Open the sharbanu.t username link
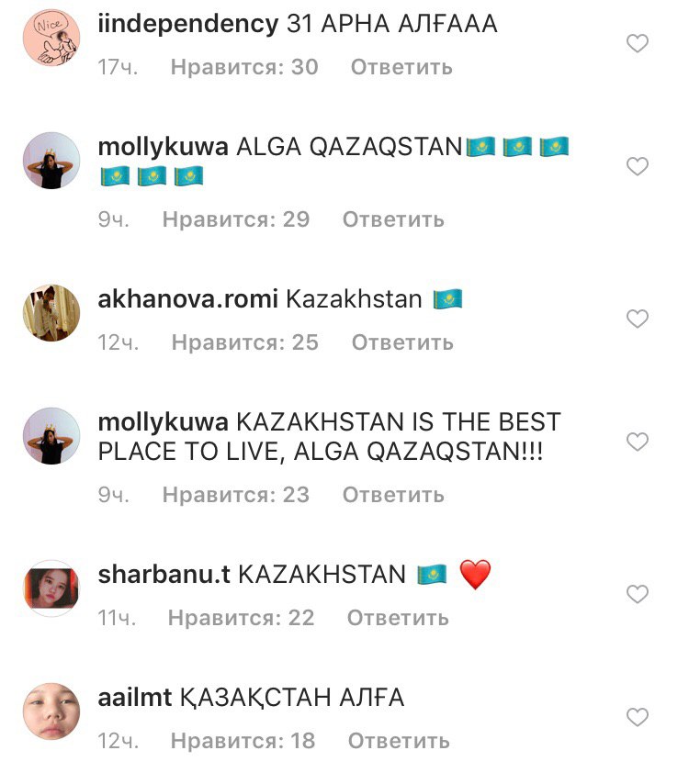689x784 pixels. pos(164,574)
